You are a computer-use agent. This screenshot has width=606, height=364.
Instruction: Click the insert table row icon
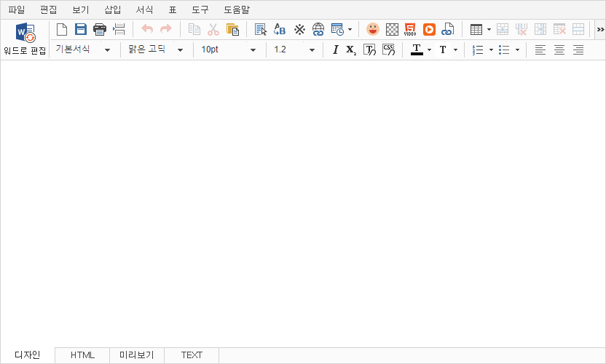tap(503, 29)
